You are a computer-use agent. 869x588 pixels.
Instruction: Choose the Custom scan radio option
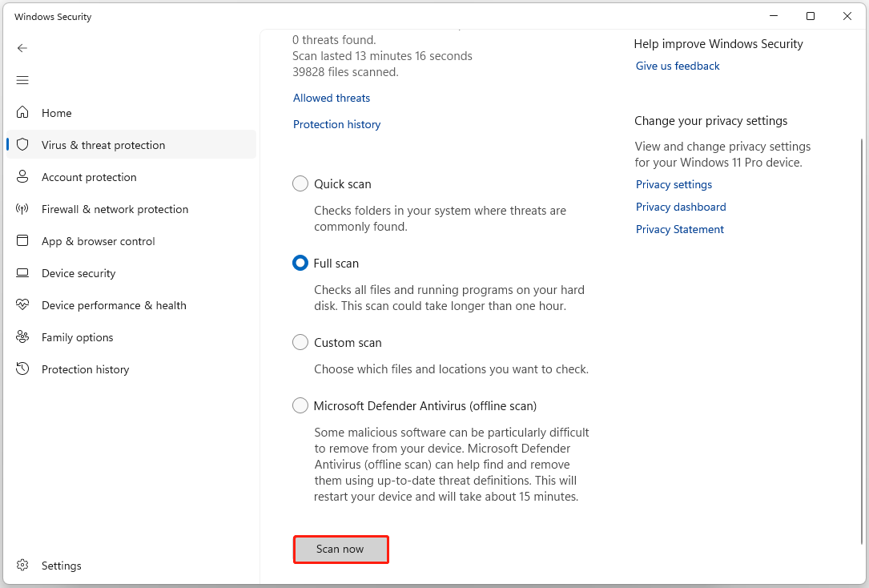coord(300,342)
